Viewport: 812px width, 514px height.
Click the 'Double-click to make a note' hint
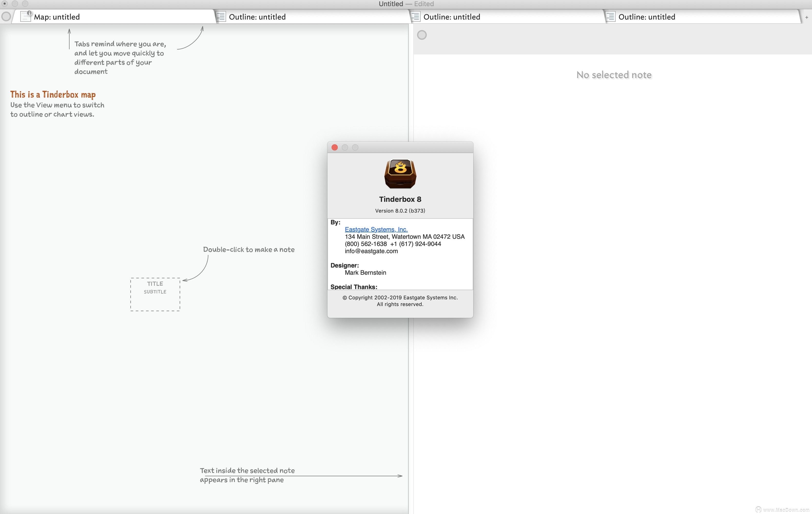coord(249,250)
